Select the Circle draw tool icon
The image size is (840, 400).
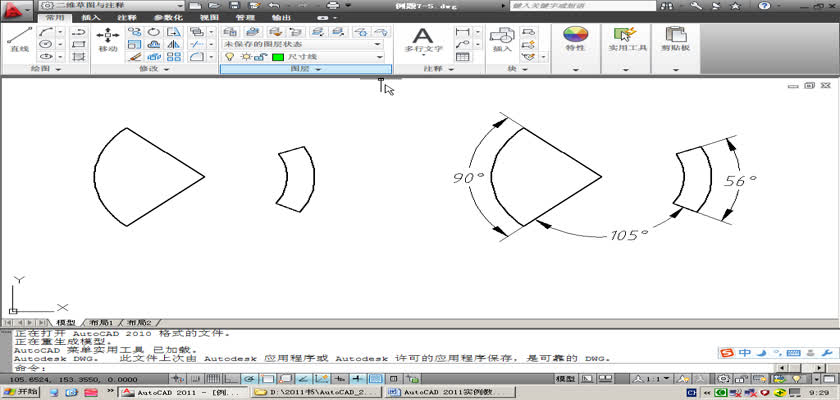(47, 44)
